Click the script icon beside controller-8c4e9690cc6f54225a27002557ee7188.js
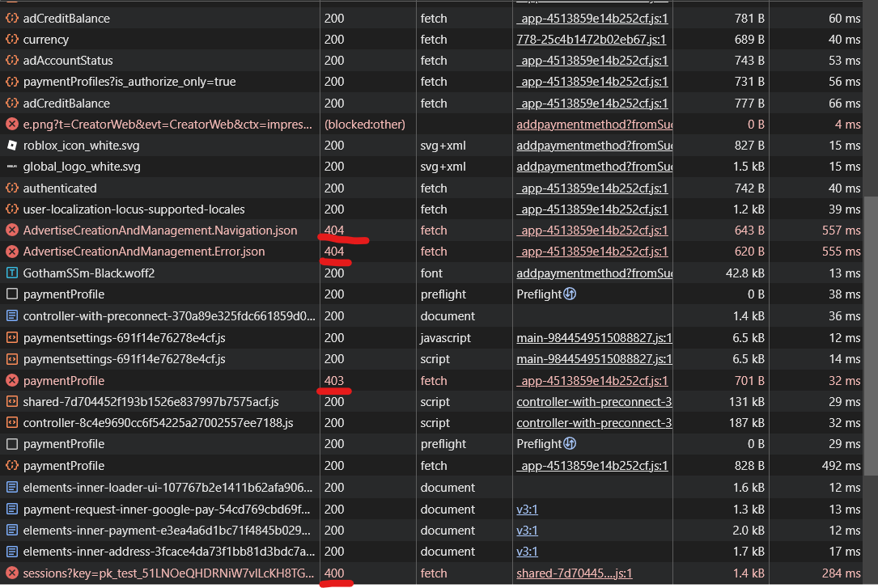 (x=12, y=423)
